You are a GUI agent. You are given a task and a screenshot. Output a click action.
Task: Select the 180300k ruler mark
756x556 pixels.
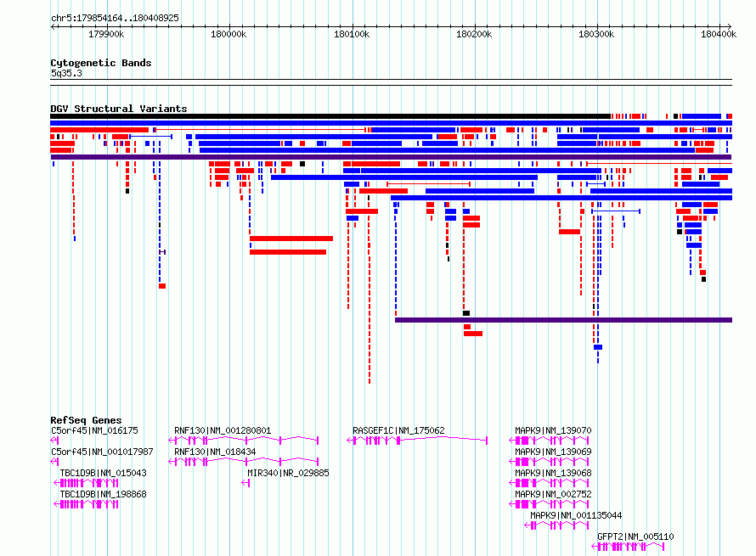(x=597, y=34)
